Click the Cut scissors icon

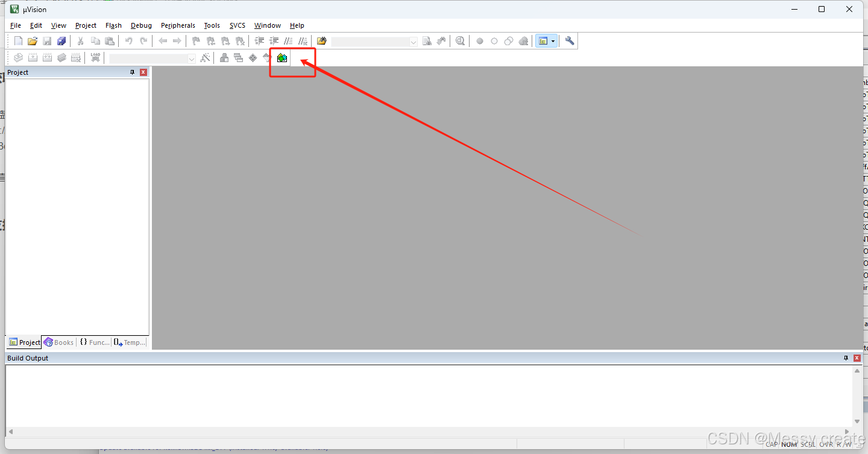(80, 41)
